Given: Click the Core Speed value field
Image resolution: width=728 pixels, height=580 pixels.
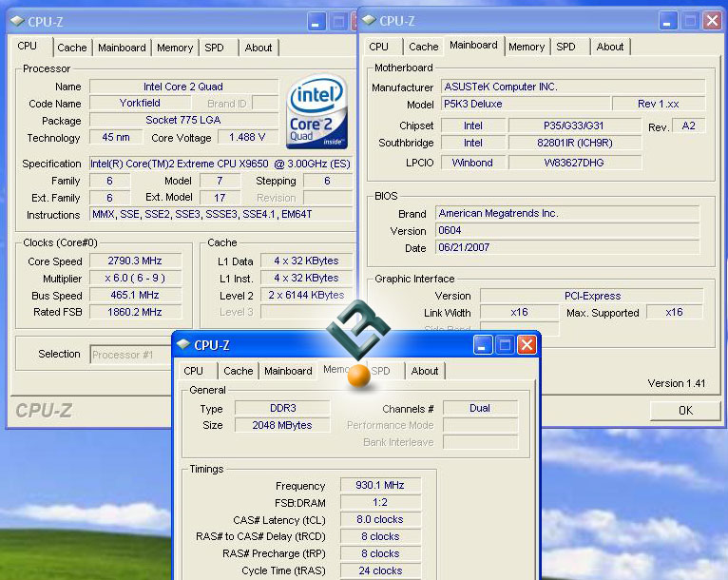Looking at the screenshot, I should click(133, 261).
